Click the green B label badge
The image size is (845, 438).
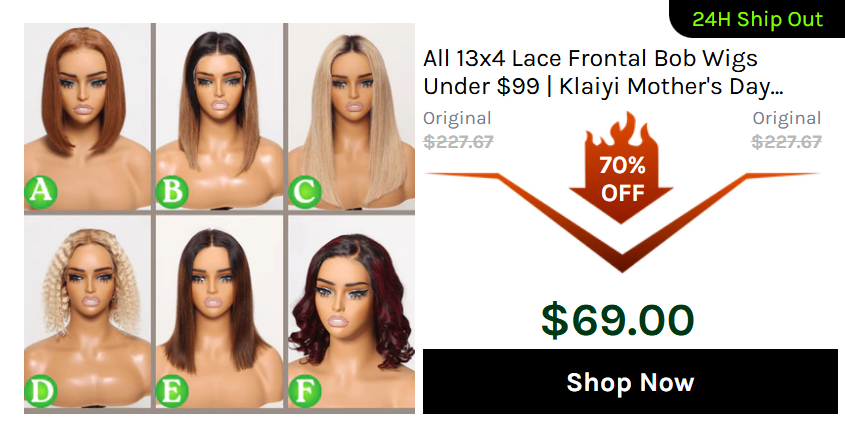[x=172, y=192]
